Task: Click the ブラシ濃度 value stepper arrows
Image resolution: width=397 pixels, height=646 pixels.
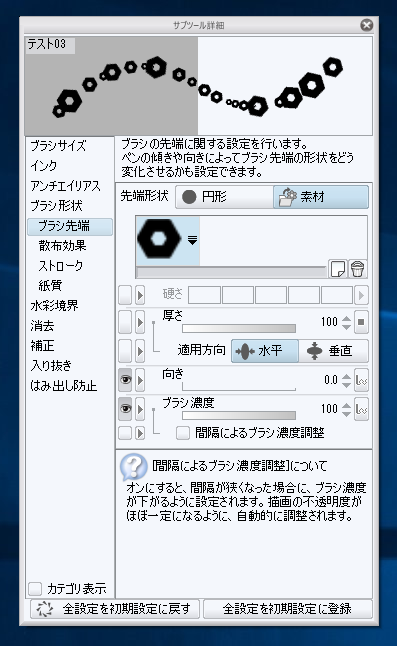Action: [x=346, y=409]
